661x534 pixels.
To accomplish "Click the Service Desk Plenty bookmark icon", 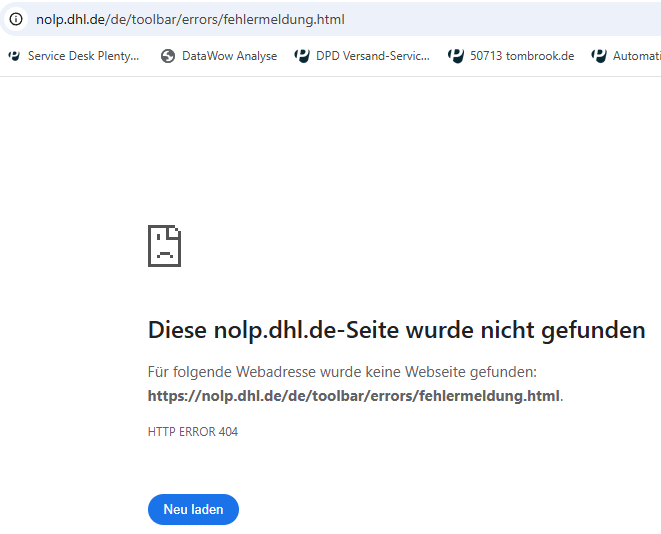I will (14, 56).
